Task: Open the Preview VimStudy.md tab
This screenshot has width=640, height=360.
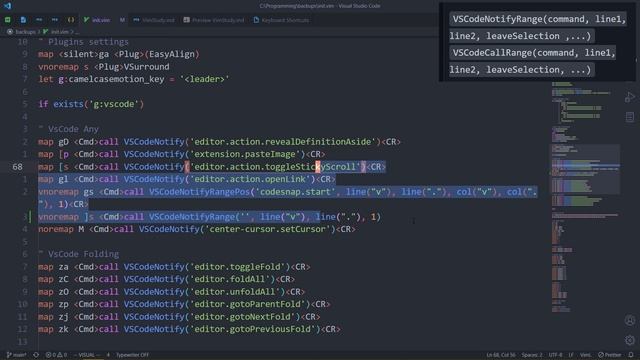Action: [213, 20]
